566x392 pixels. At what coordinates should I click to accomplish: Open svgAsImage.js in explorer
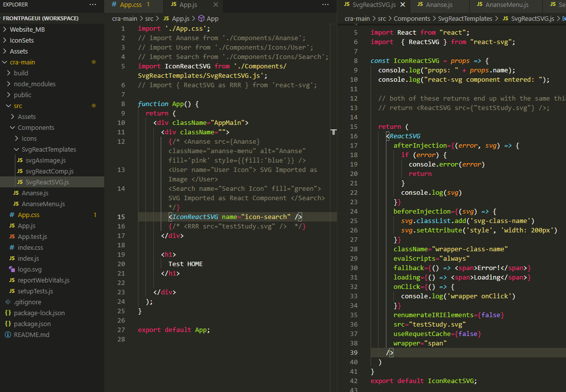[x=52, y=160]
